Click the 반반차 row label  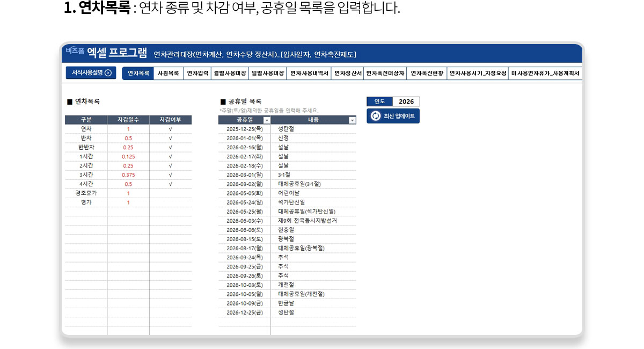86,148
